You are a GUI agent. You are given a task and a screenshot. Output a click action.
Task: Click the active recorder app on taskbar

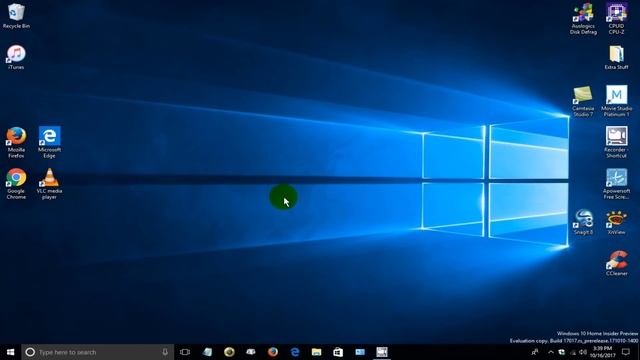point(382,352)
